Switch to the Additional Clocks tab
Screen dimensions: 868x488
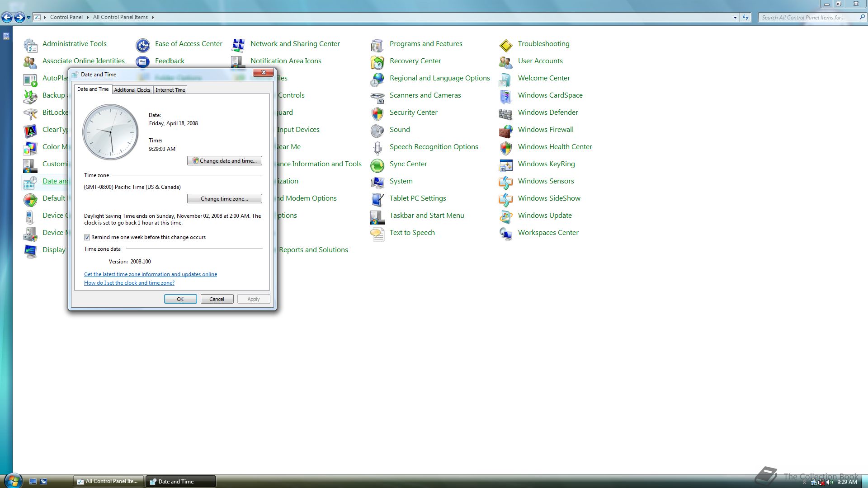(132, 90)
